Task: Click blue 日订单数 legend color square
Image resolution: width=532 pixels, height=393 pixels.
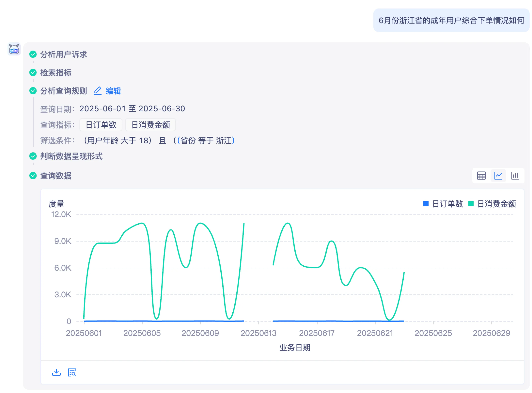Action: coord(426,204)
